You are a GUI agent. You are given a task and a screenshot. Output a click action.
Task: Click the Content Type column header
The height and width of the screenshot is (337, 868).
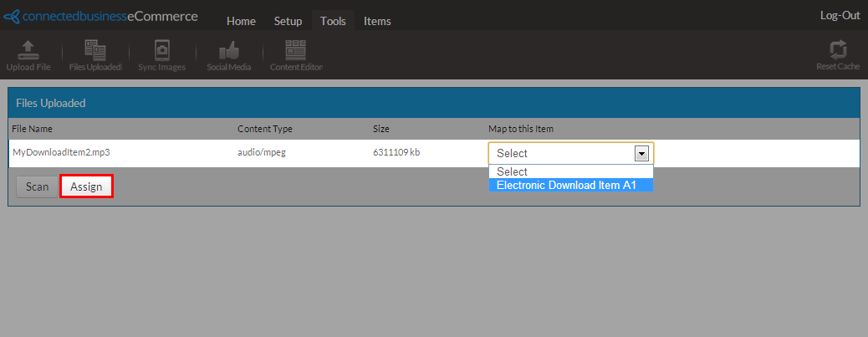(x=264, y=129)
